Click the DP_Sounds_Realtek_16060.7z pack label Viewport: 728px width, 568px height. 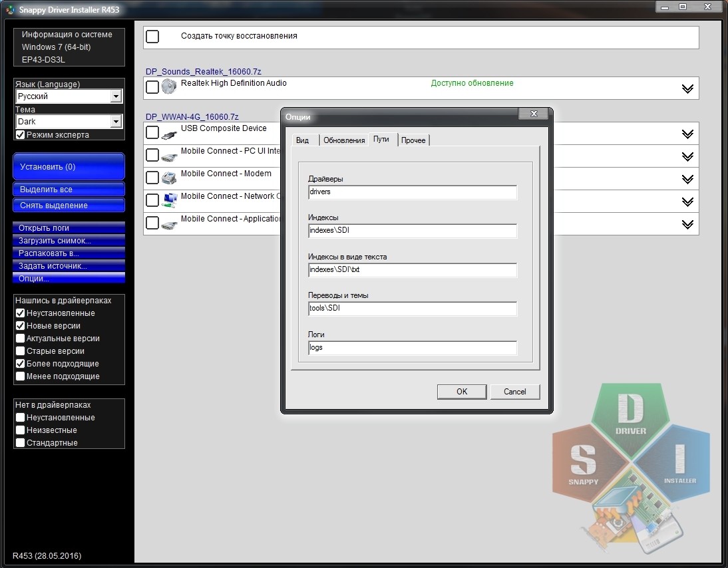(204, 71)
